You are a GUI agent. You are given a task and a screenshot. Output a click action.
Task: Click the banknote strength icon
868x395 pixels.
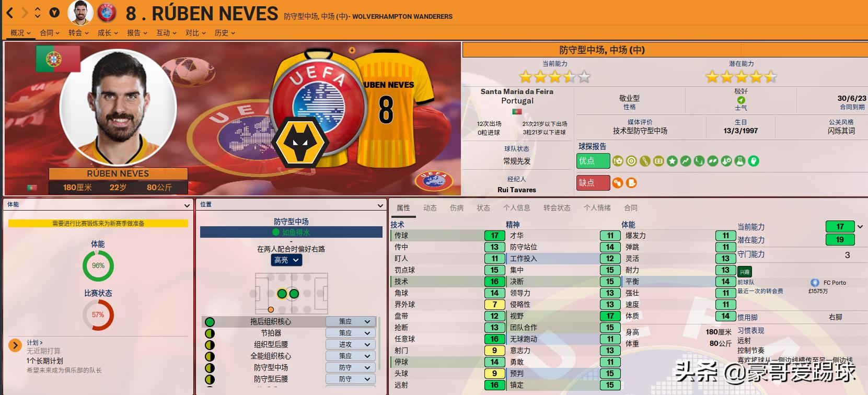pos(658,161)
